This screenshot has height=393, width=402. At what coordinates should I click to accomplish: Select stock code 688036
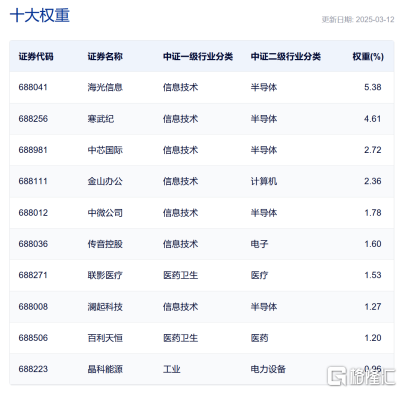coord(33,244)
